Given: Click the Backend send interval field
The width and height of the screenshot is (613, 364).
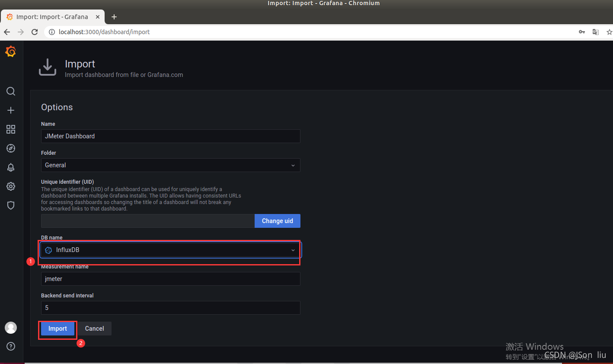Looking at the screenshot, I should (170, 308).
